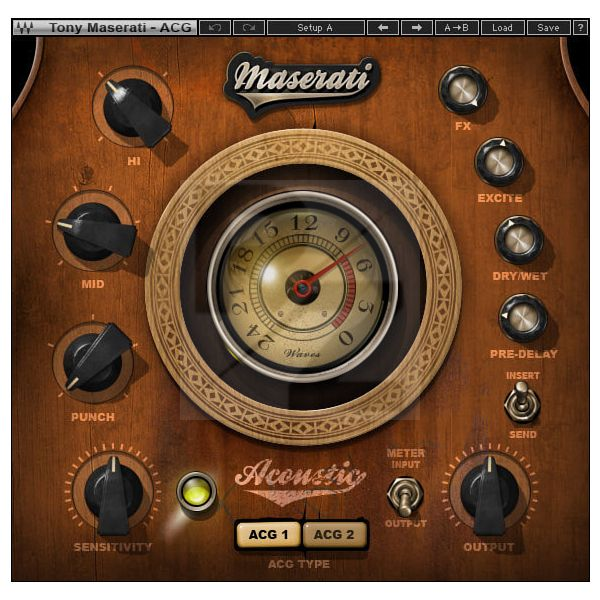This screenshot has height=600, width=600.
Task: Select the ACG 1 type button
Action: pos(268,534)
